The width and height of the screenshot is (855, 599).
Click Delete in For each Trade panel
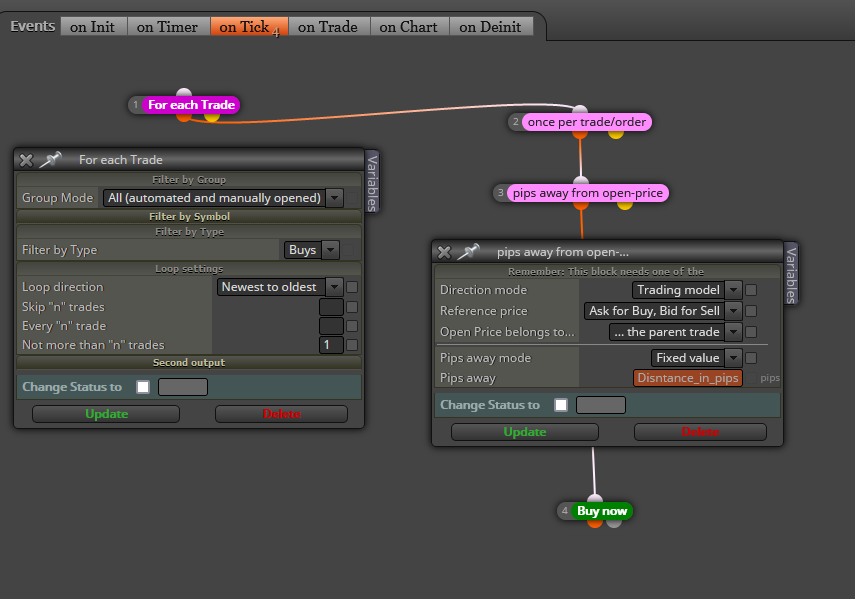(281, 414)
